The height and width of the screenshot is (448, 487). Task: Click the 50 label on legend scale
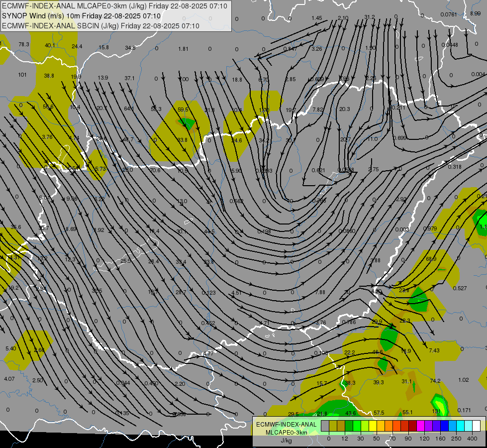377,439
